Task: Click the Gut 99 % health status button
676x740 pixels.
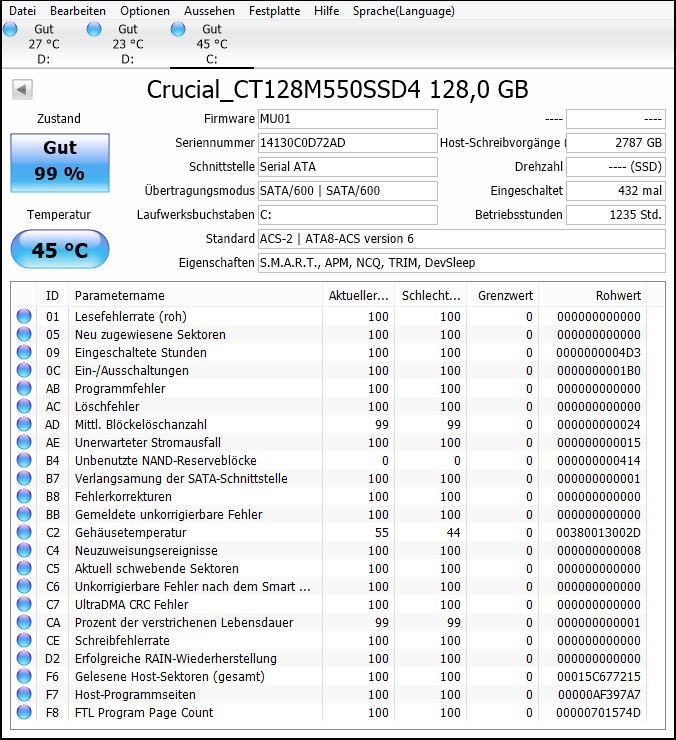Action: 60,162
